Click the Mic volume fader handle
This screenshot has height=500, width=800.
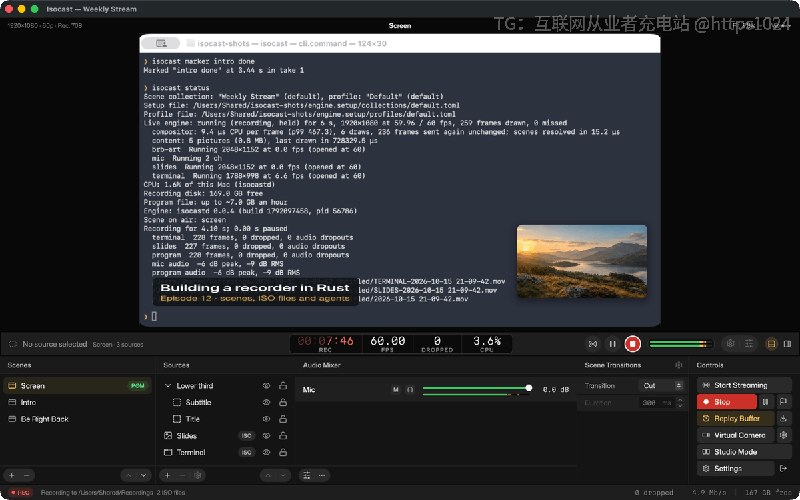[x=529, y=388]
